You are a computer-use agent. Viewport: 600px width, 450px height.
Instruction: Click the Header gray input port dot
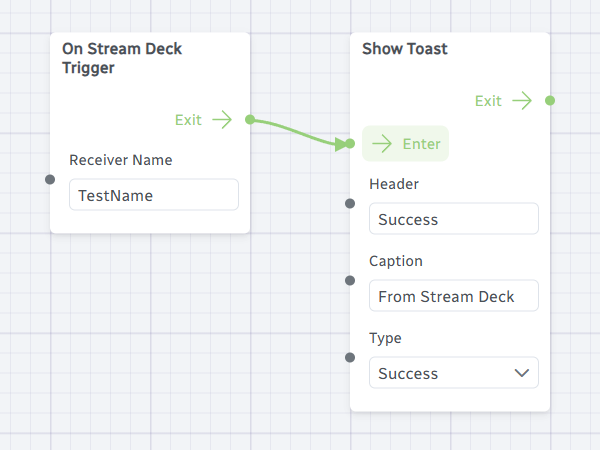pyautogui.click(x=350, y=204)
